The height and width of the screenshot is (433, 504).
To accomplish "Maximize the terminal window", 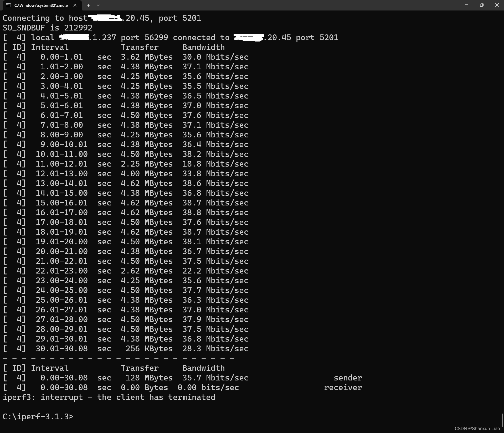I will tap(482, 5).
